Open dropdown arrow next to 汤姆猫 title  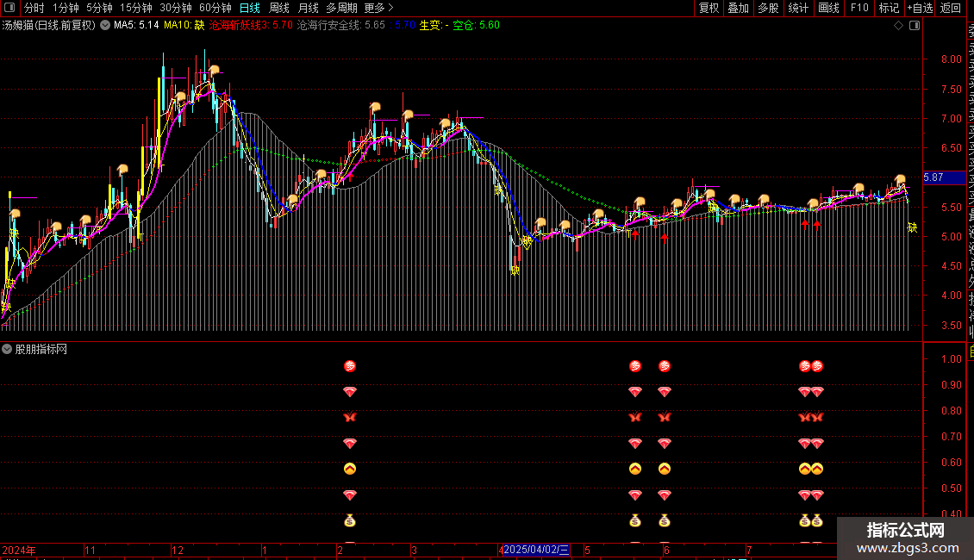click(x=105, y=26)
